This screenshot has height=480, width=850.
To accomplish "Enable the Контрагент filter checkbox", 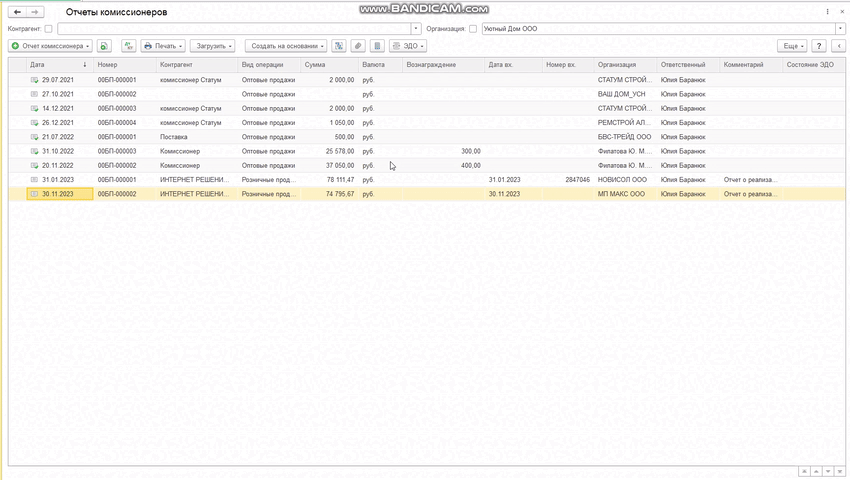I will click(48, 29).
